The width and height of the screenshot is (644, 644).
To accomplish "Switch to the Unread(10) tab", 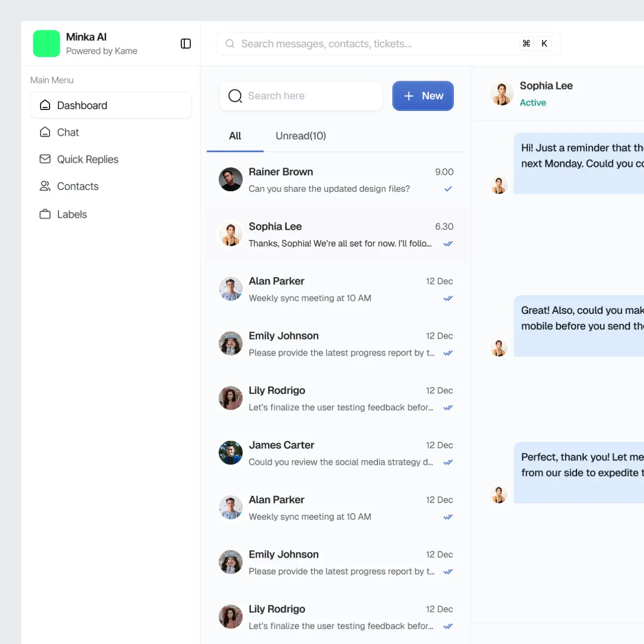I will coord(301,136).
